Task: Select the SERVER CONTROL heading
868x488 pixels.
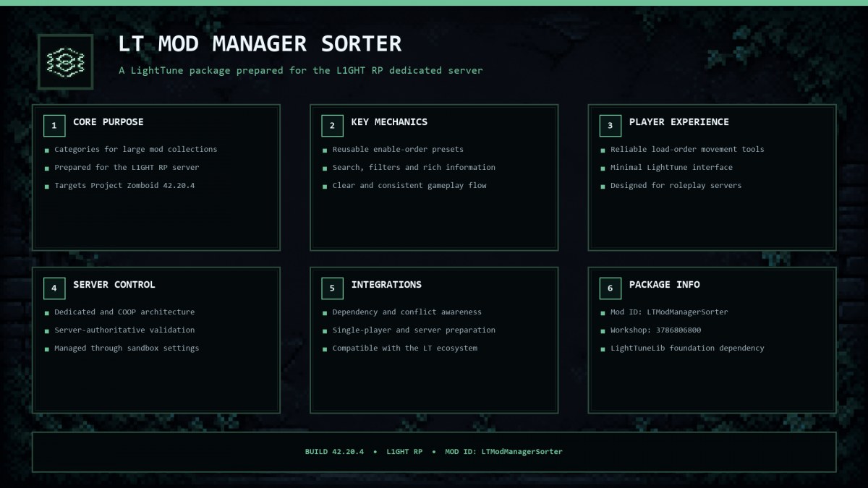Action: [114, 285]
